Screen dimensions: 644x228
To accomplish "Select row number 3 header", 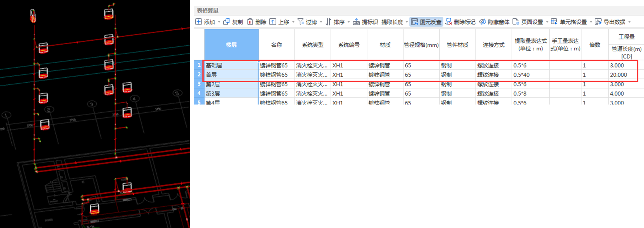I will click(x=199, y=84).
